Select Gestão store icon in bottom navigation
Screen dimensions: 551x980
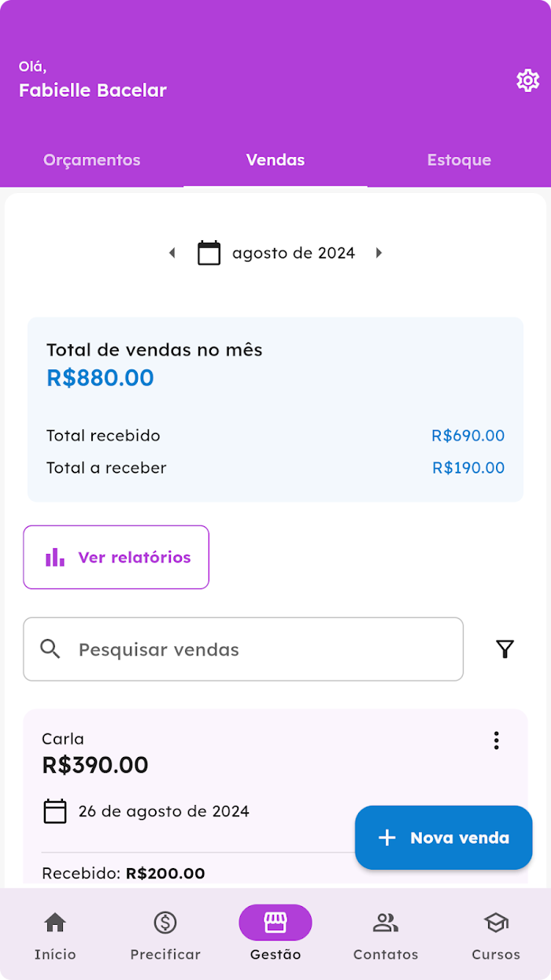click(275, 923)
